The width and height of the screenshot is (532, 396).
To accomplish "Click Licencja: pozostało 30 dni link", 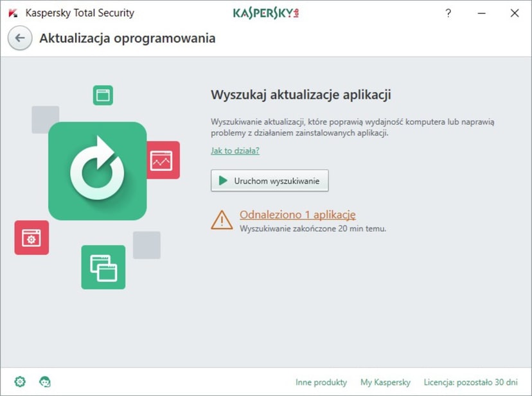I will click(470, 382).
